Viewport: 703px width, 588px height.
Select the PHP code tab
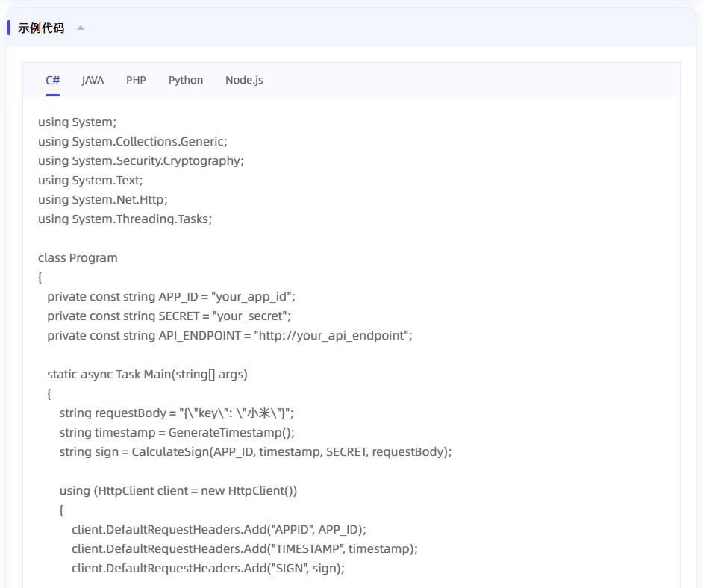136,80
